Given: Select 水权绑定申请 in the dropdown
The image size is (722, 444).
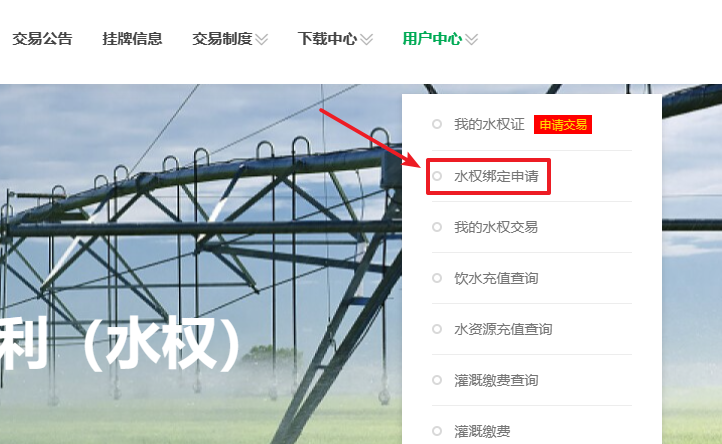Looking at the screenshot, I should coord(496,176).
